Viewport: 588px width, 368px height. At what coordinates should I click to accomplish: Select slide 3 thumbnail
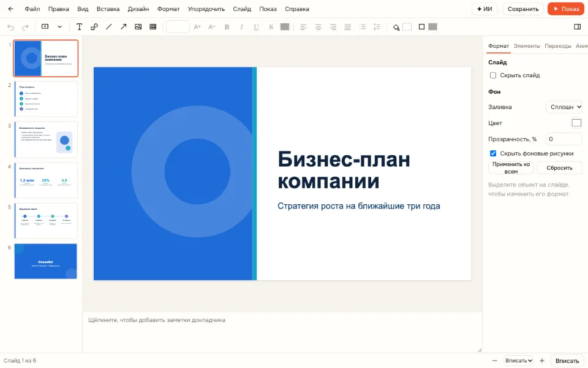click(x=46, y=140)
